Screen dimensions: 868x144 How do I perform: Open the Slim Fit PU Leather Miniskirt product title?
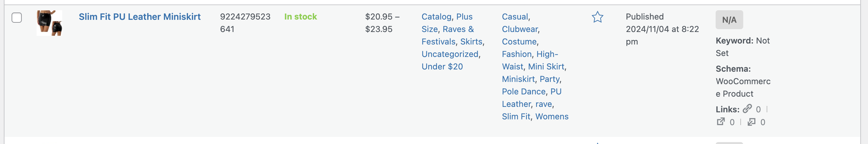(x=140, y=17)
